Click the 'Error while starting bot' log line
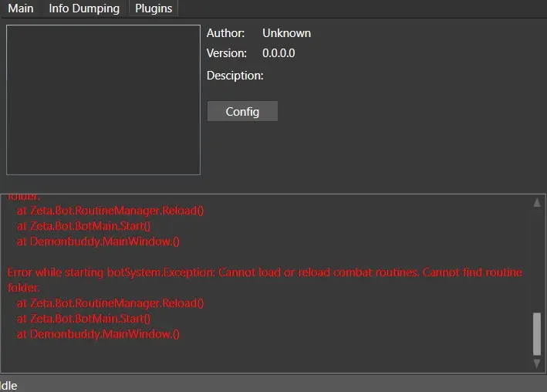This screenshot has height=392, width=547. point(264,272)
